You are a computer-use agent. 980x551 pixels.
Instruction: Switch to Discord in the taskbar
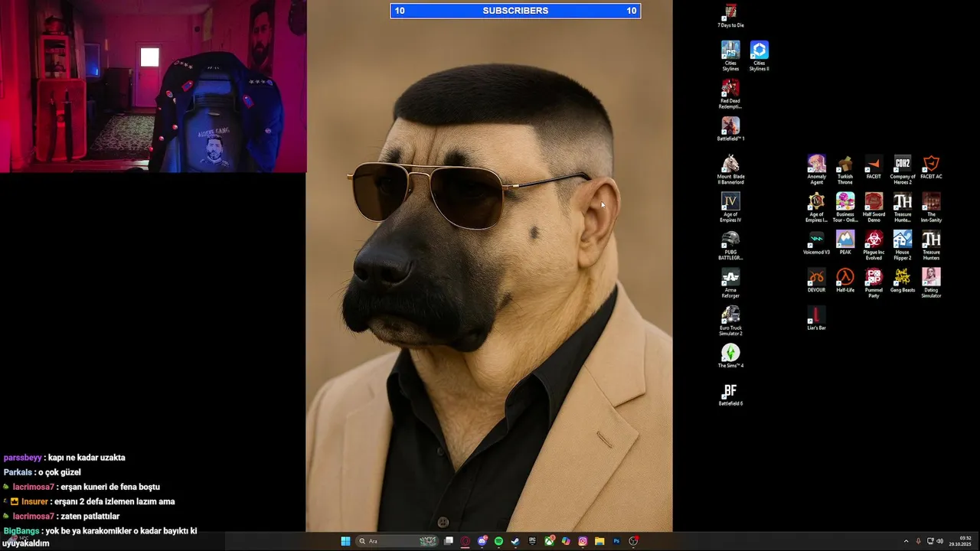(482, 541)
